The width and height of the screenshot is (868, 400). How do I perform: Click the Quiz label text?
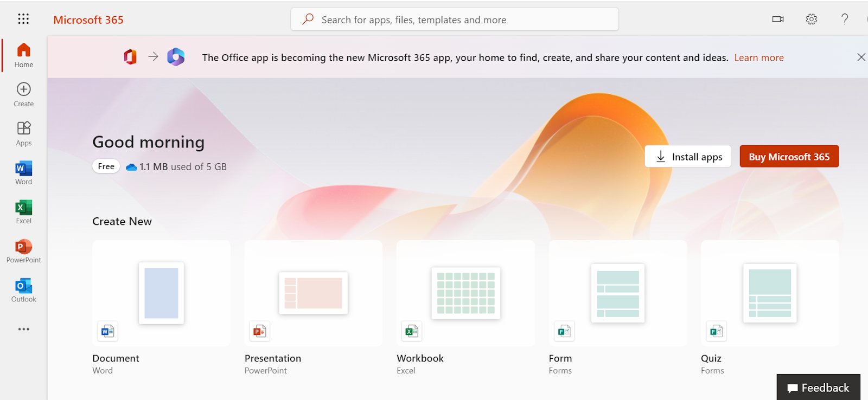point(711,358)
